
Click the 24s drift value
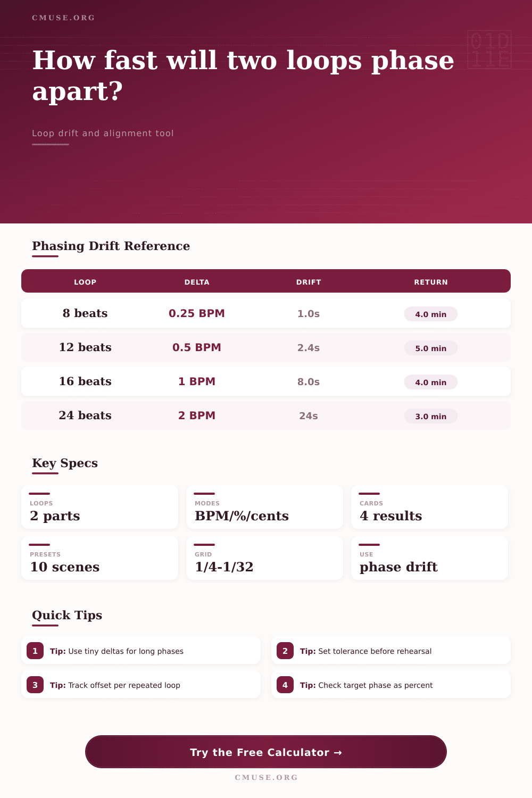(309, 416)
